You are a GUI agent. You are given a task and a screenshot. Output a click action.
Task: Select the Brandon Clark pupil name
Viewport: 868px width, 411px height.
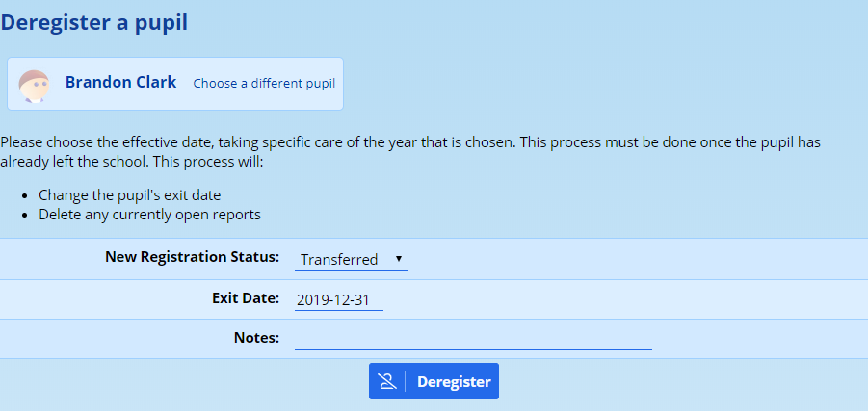point(120,83)
